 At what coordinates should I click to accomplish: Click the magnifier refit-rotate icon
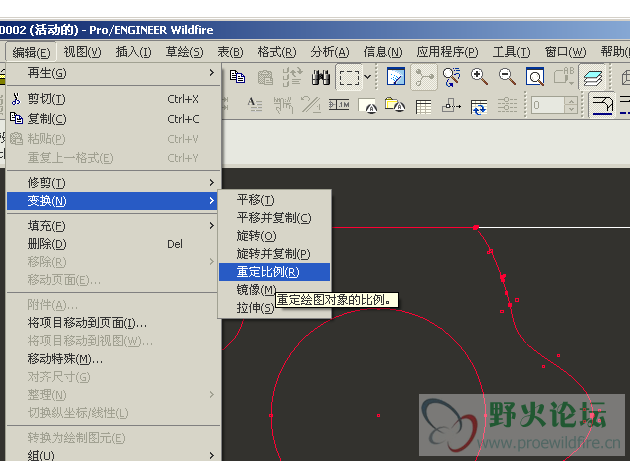coord(451,77)
